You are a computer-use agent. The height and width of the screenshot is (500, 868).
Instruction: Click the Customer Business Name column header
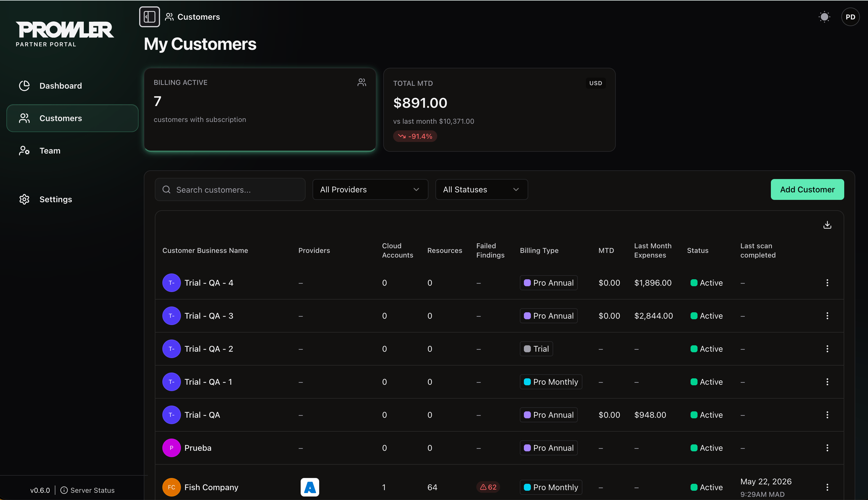[205, 250]
